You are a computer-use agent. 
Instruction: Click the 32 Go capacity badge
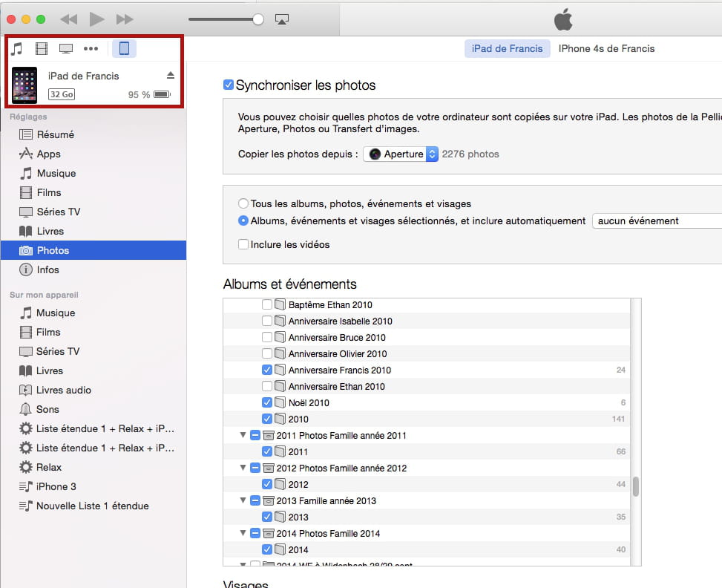[x=62, y=94]
